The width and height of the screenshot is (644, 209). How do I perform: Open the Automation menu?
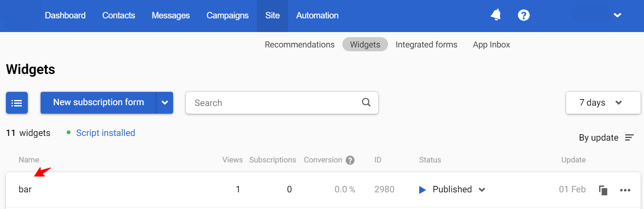[317, 15]
